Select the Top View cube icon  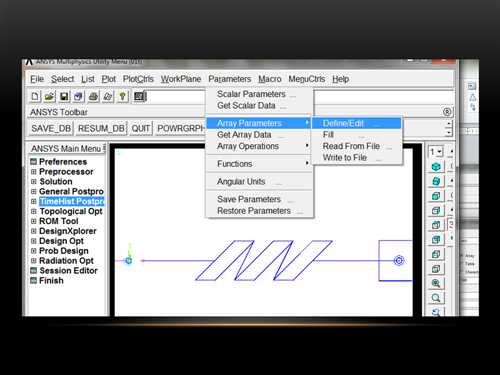tap(436, 225)
